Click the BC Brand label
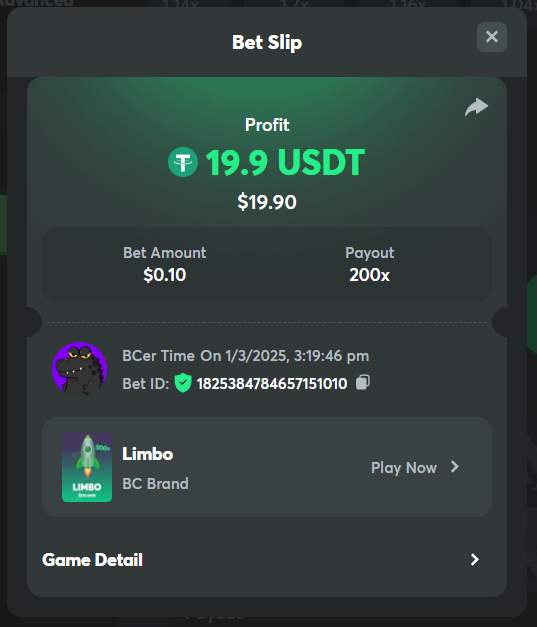 [155, 484]
